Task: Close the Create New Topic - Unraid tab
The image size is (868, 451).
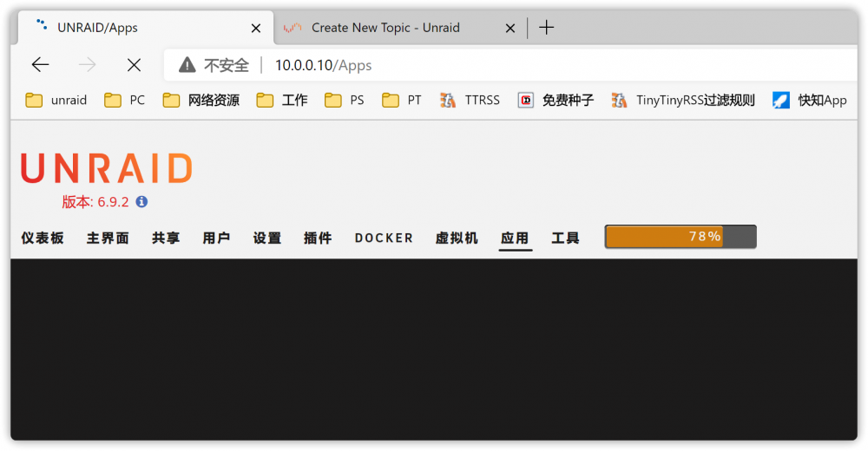Action: pos(510,28)
